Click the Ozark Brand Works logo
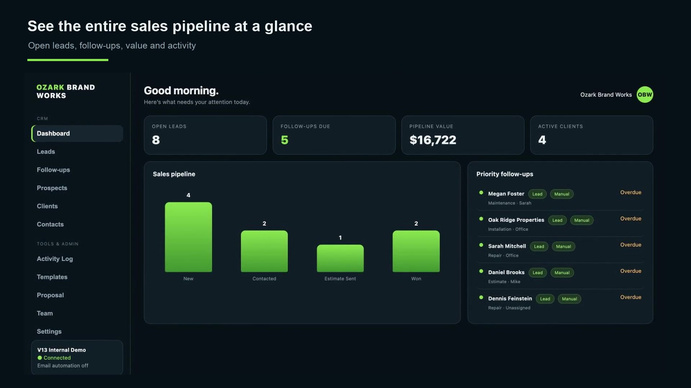 pos(66,91)
